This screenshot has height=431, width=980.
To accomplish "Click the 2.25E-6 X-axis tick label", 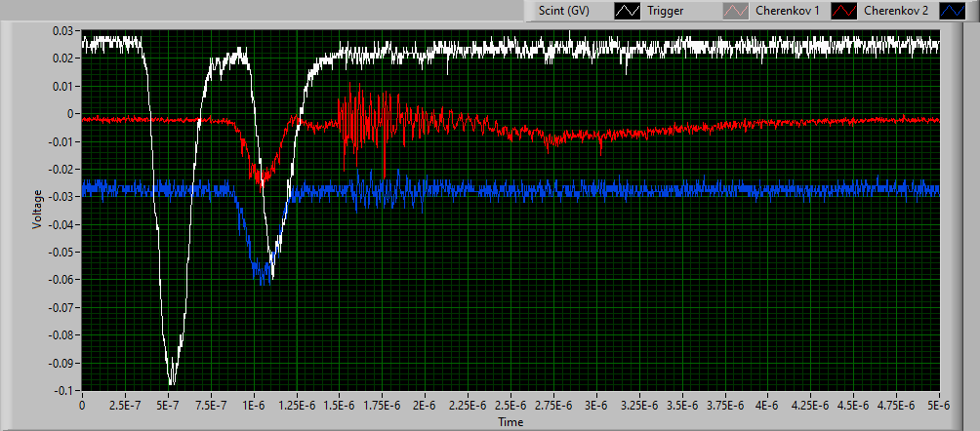I will (x=469, y=405).
